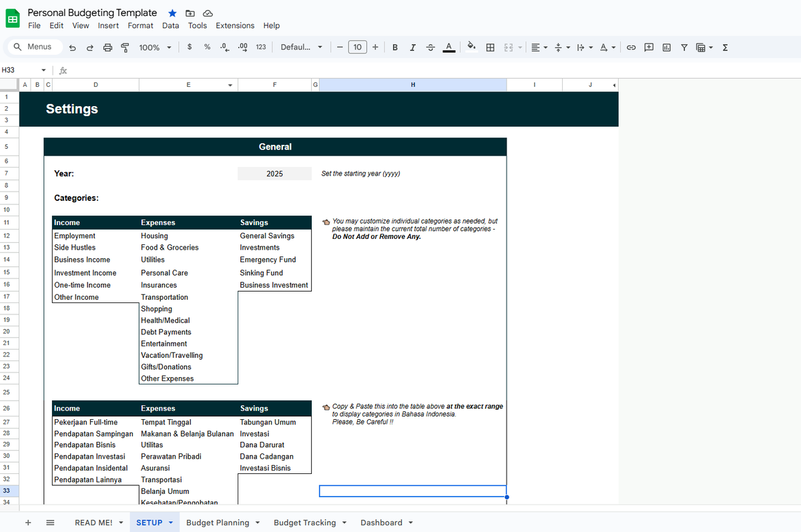Open the merge cells dropdown arrow
The image size is (801, 532).
click(519, 47)
